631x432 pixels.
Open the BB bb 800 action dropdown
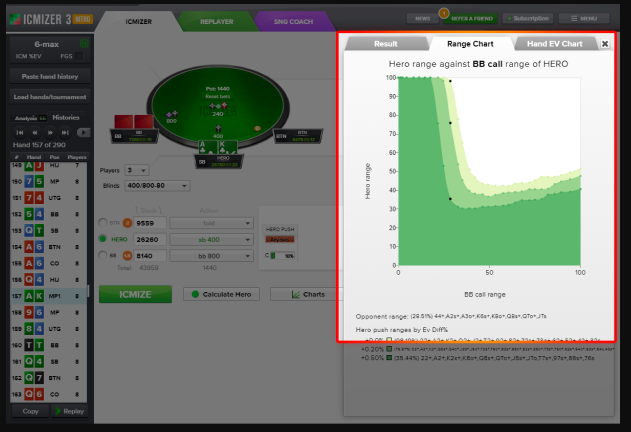211,256
